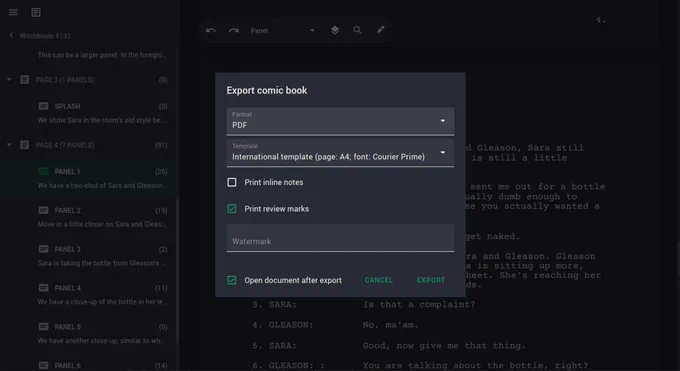
Task: Click "We show Sara in the room's" description
Action: point(101,120)
